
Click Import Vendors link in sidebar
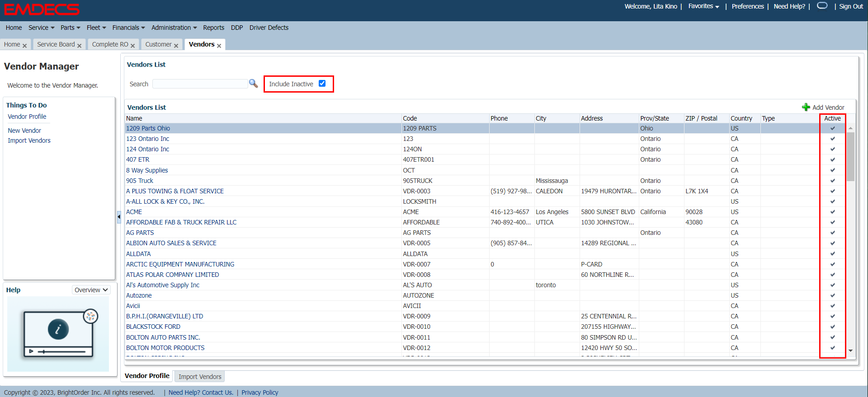[x=29, y=140]
